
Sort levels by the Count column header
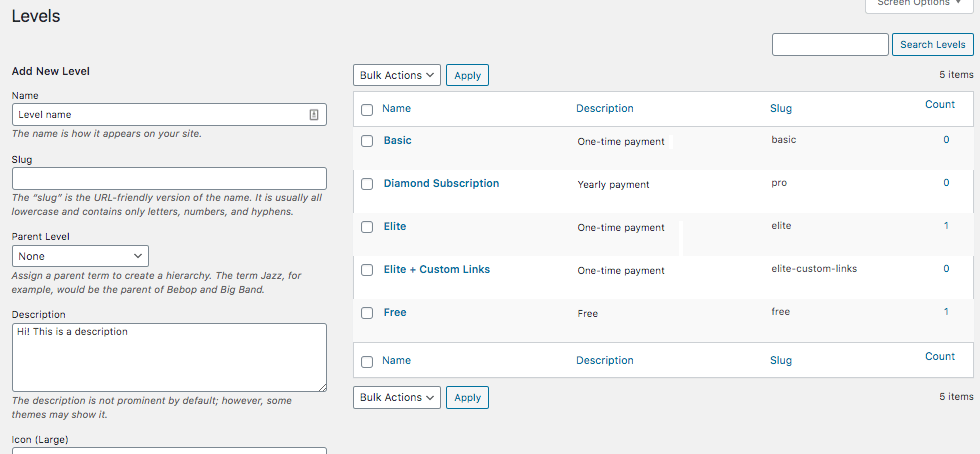point(939,104)
